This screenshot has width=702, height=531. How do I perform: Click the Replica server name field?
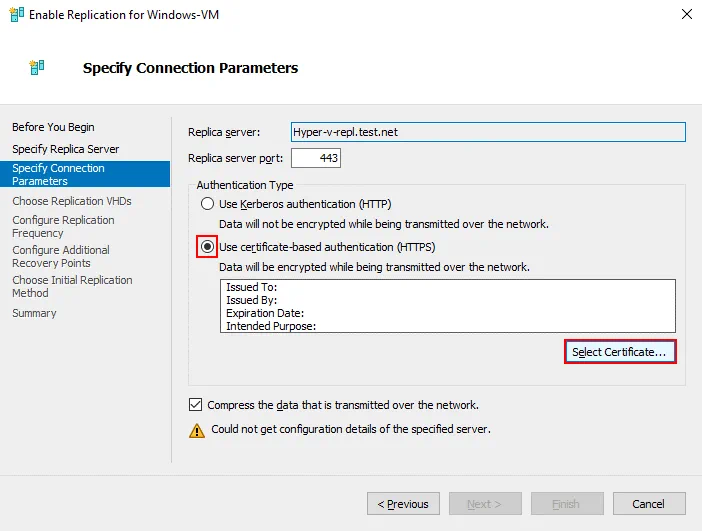487,132
